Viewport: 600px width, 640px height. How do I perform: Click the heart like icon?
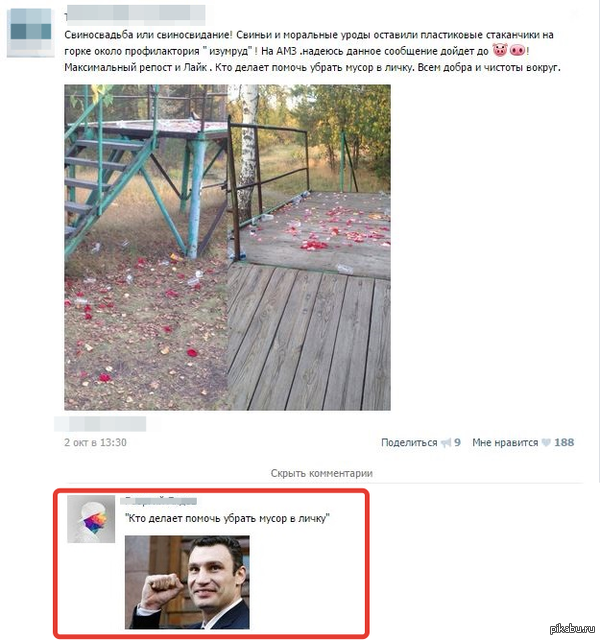[x=546, y=442]
